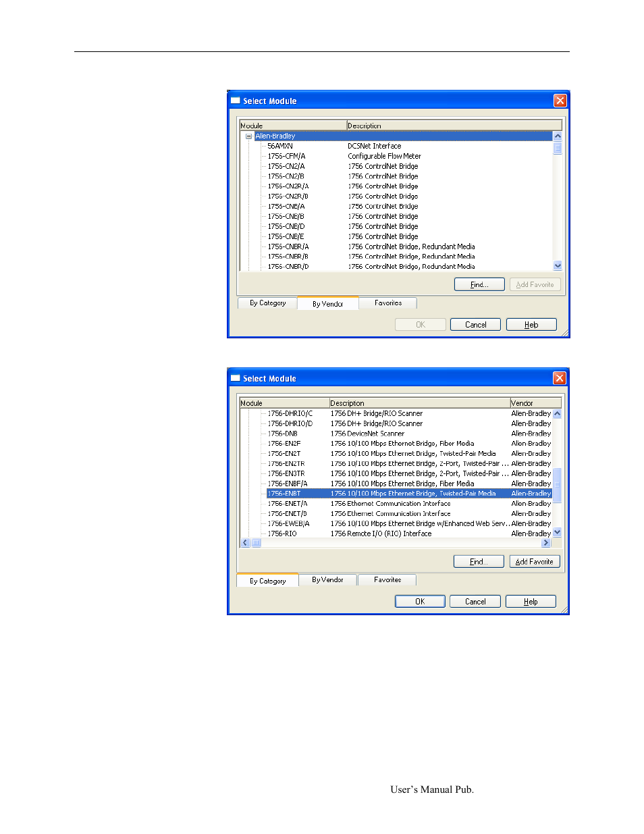
Task: Click vertical scrollbar thumb in lower list
Action: tap(557, 484)
